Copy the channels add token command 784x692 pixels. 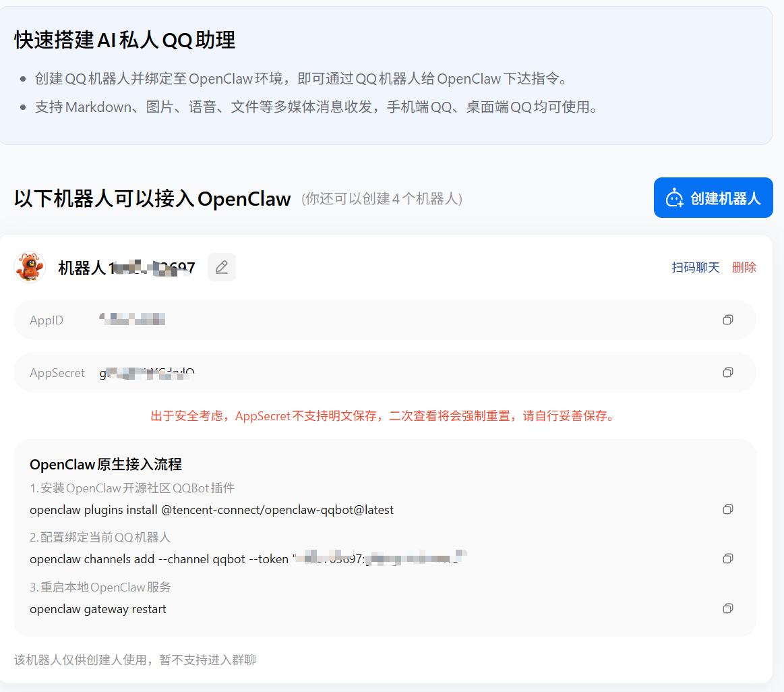(x=728, y=558)
